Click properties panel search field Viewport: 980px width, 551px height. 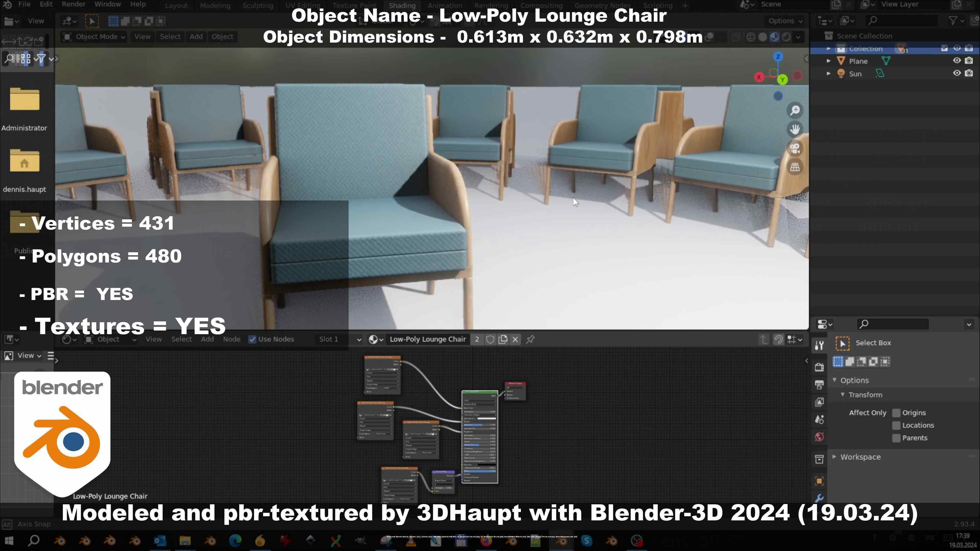click(892, 324)
